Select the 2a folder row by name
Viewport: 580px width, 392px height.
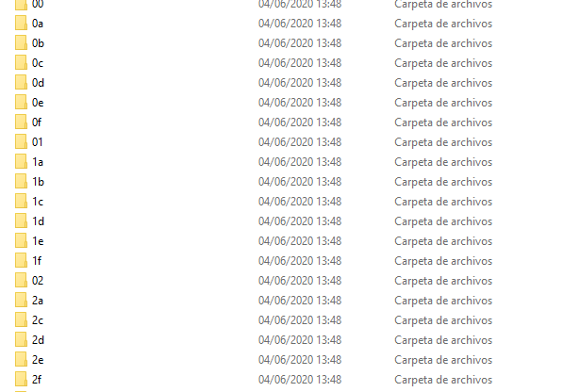click(38, 301)
